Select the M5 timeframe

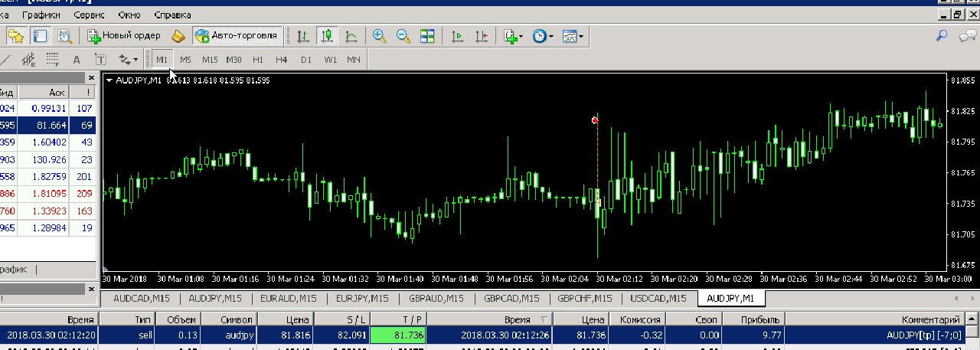(185, 59)
